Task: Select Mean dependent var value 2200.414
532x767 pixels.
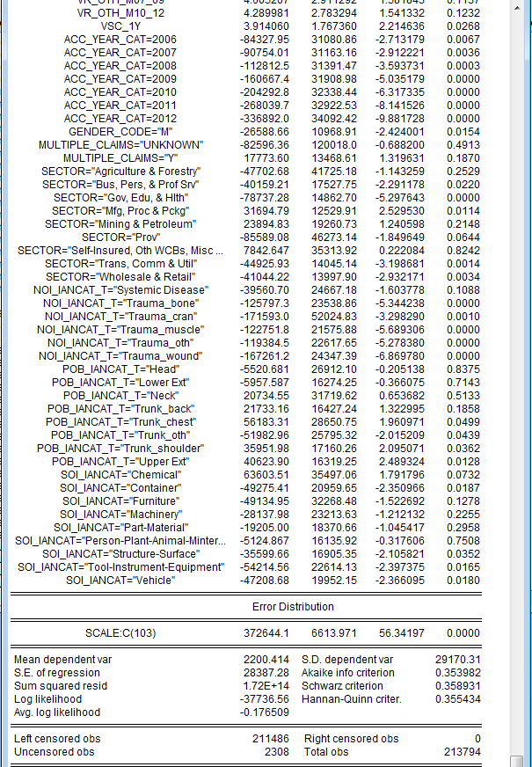Action: 266,660
